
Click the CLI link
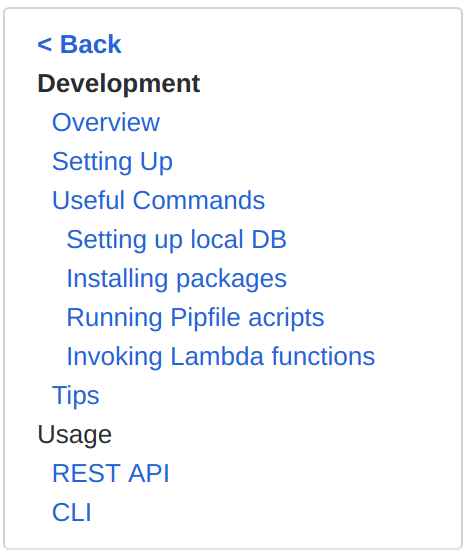[72, 512]
